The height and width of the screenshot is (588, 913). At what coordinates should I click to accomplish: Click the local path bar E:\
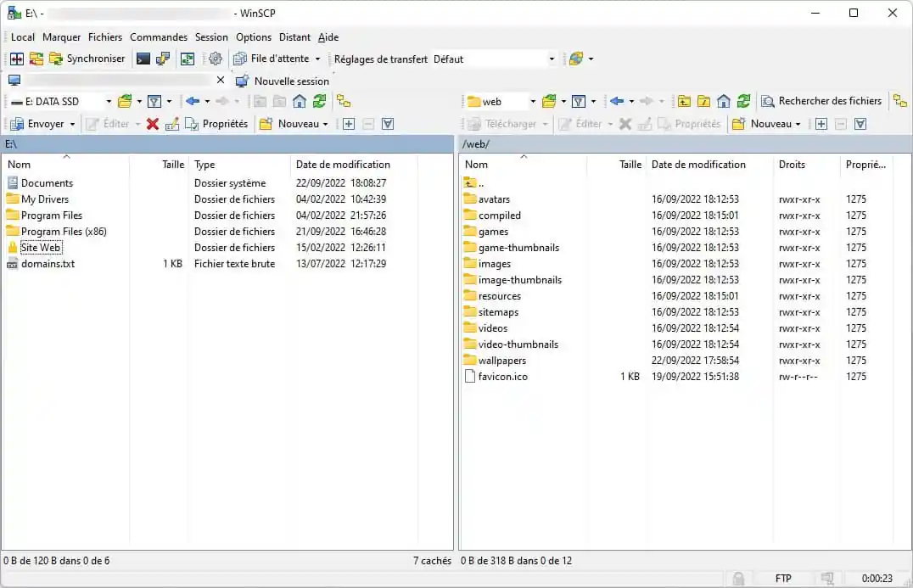click(227, 143)
